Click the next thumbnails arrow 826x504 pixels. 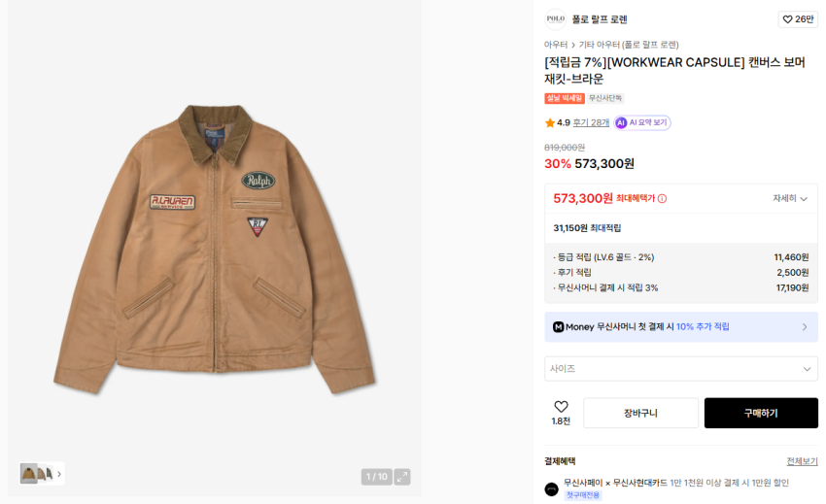pos(59,474)
